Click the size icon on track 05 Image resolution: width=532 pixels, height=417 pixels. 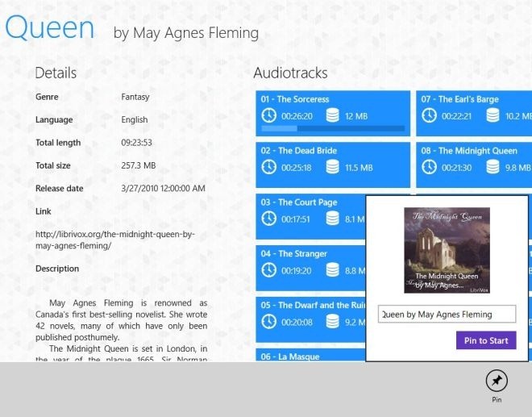332,322
